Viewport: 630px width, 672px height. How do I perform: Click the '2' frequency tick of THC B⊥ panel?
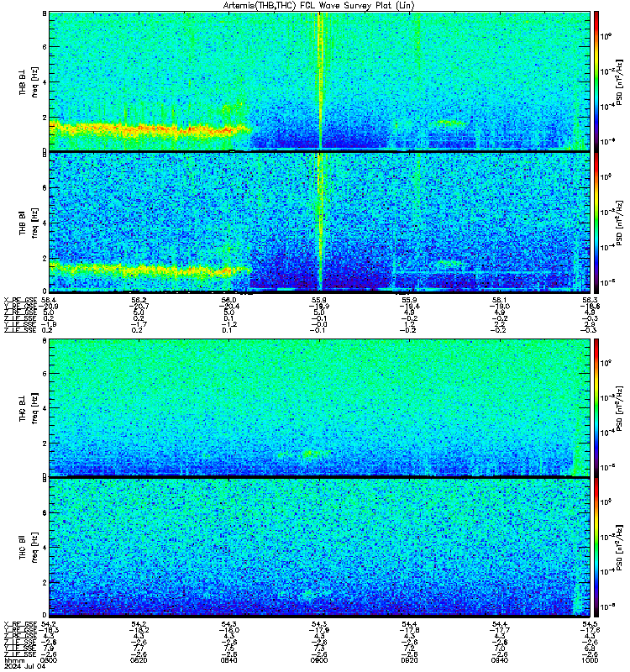pos(45,443)
